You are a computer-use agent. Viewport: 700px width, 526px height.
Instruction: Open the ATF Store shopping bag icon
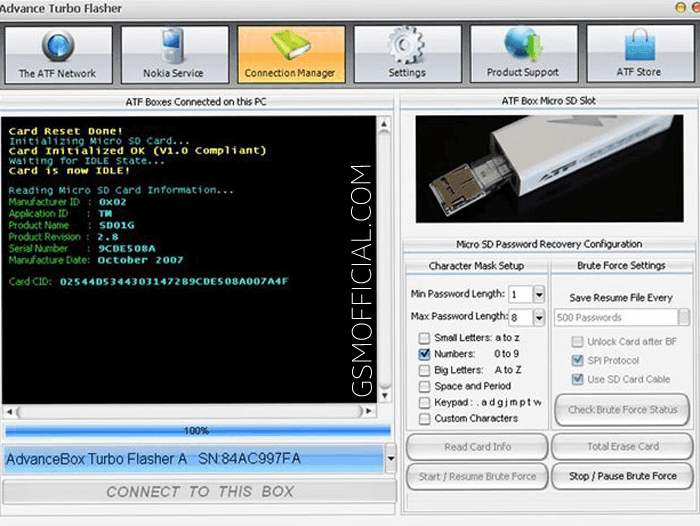pos(639,46)
